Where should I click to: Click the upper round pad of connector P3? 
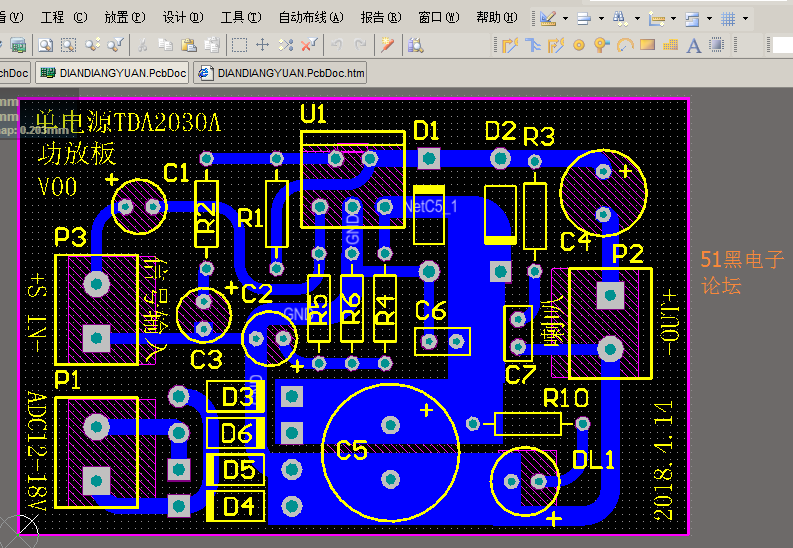(97, 284)
